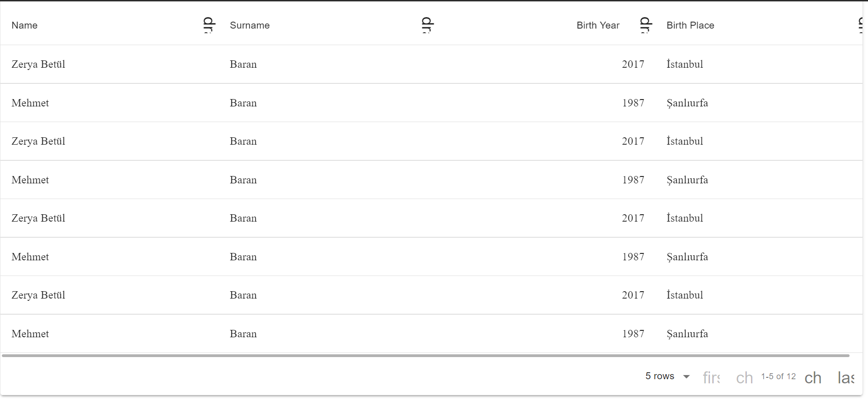Advance to the next page of rows
868x399 pixels.
(x=813, y=378)
